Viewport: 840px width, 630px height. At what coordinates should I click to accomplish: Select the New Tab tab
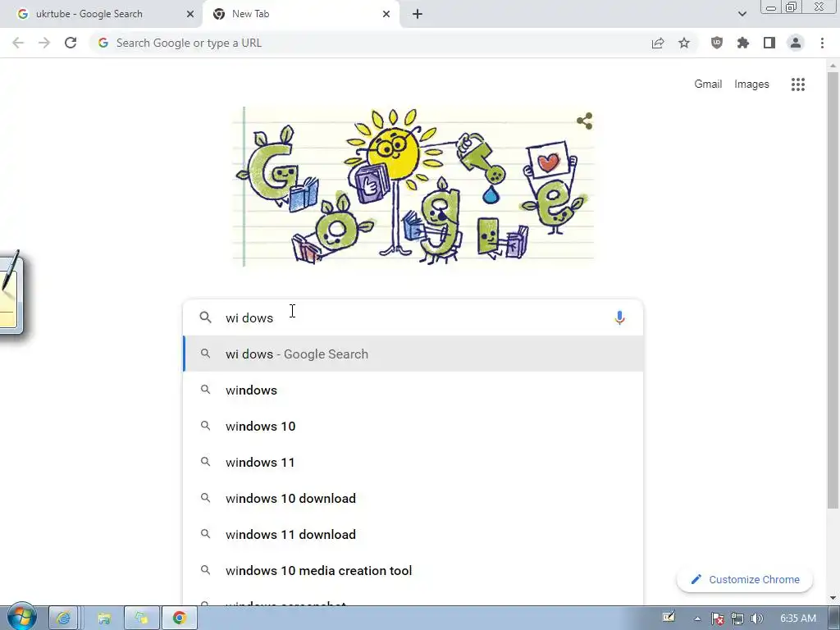(302, 14)
